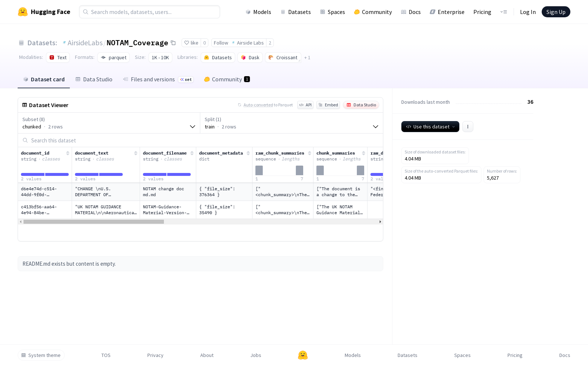Click the System theme button
Screen dimensions: 588x368
click(x=41, y=355)
